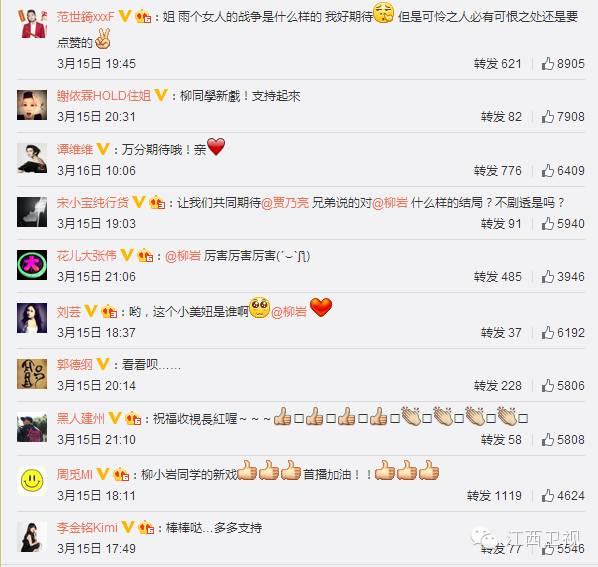This screenshot has width=598, height=567.
Task: Tap the like icon beside 5940
Action: point(547,223)
